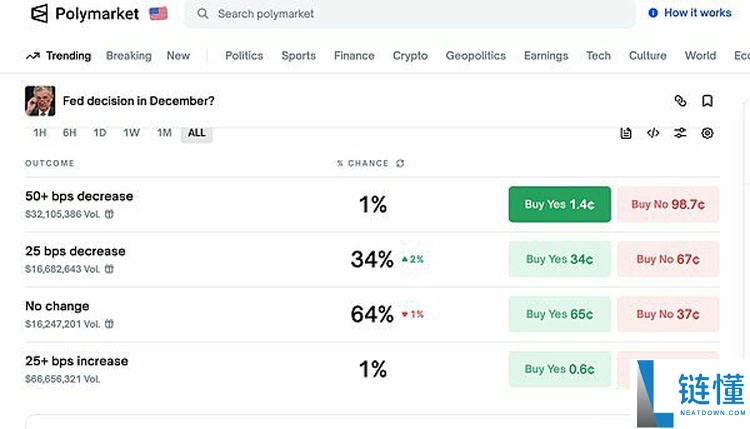Image resolution: width=750 pixels, height=429 pixels.
Task: Select the 1H time range
Action: 40,133
